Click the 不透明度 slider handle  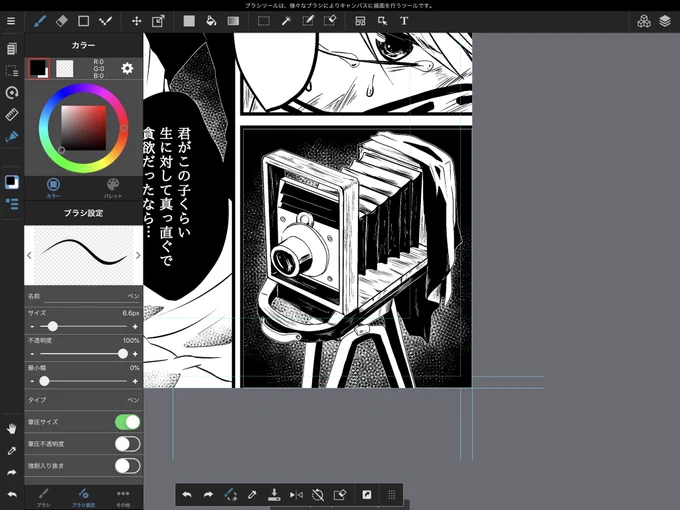[x=123, y=354]
